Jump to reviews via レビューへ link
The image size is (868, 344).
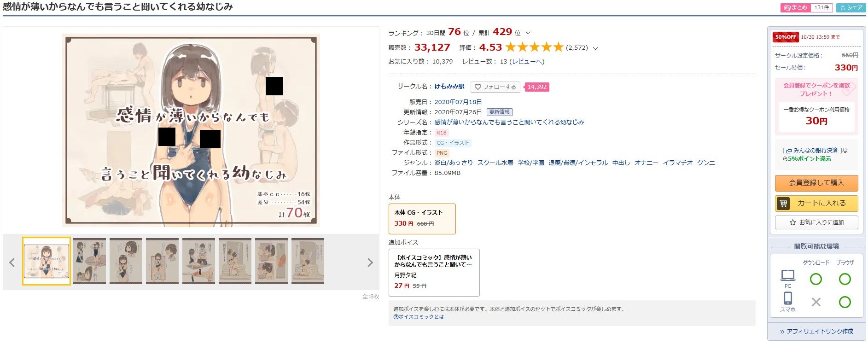tap(527, 62)
